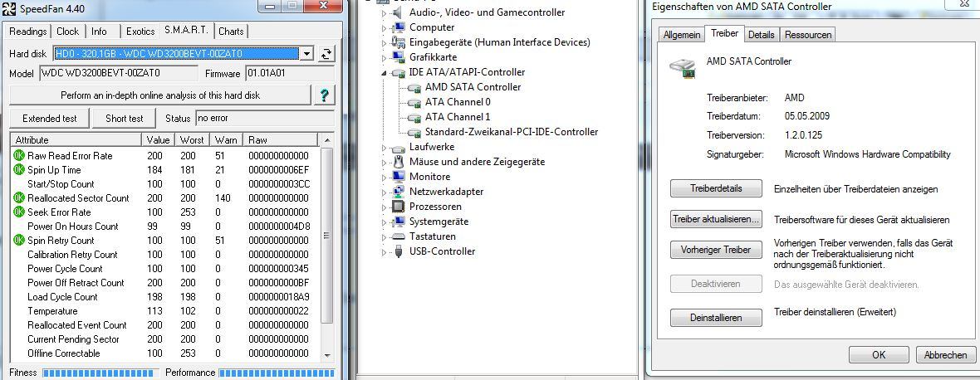
Task: Click the Laufwerke drive icon
Action: tap(398, 148)
